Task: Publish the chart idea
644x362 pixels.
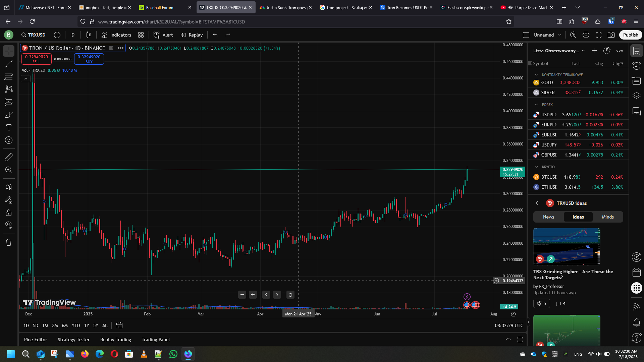Action: (x=631, y=35)
